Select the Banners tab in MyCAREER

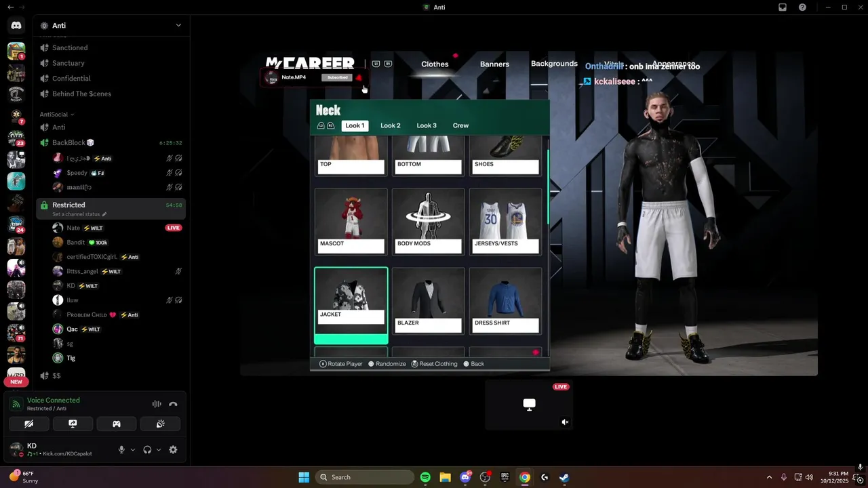coord(494,64)
